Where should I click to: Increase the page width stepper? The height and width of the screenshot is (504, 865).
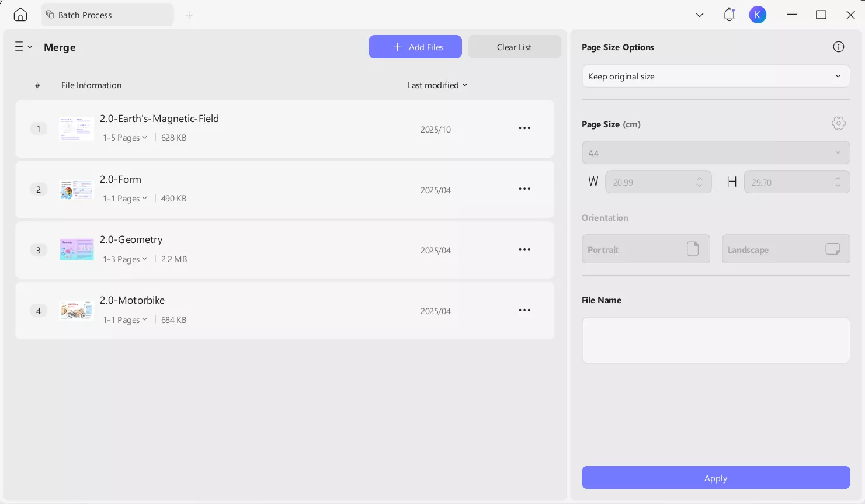pyautogui.click(x=700, y=178)
